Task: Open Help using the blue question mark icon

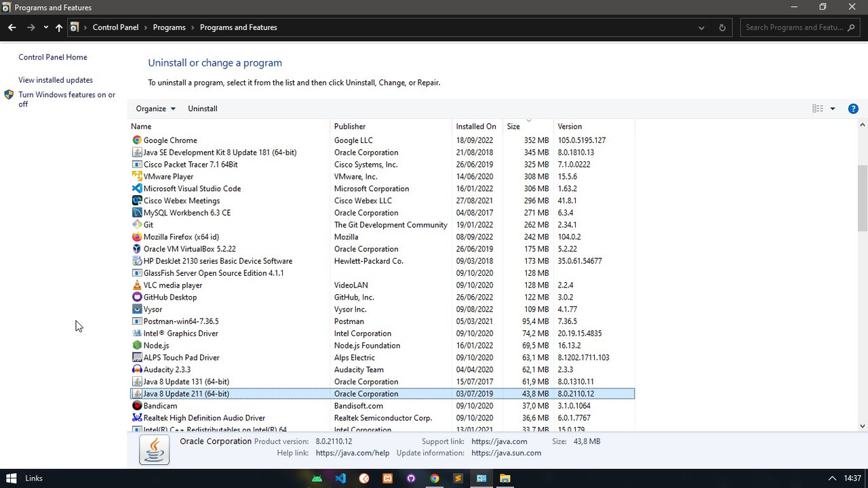Action: [x=853, y=108]
